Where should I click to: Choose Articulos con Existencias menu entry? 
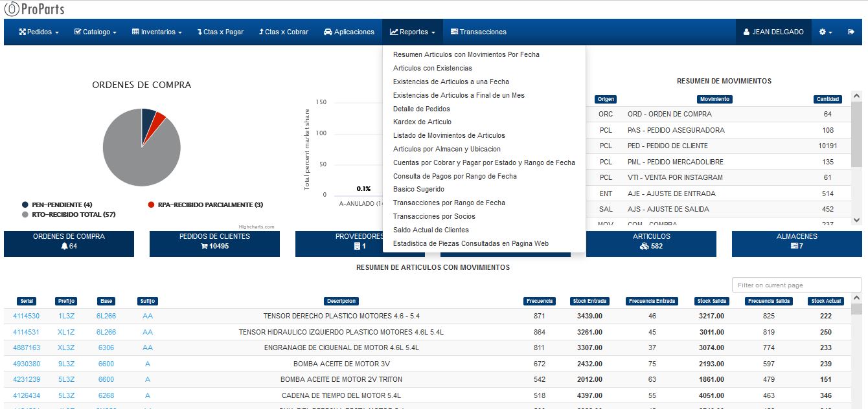432,68
